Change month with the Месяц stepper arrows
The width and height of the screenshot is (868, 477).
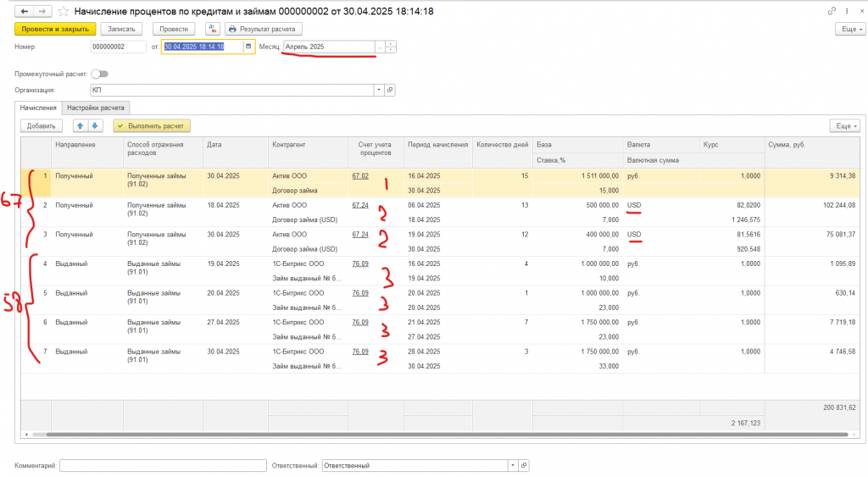pos(390,47)
